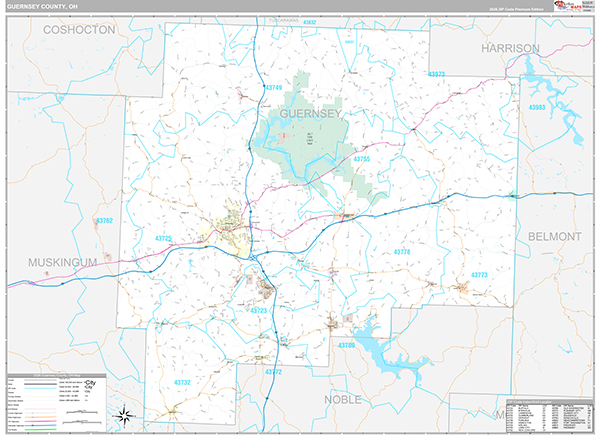This screenshot has width=600, height=435.
Task: Click the ZIP code index table
Action: click(x=549, y=416)
